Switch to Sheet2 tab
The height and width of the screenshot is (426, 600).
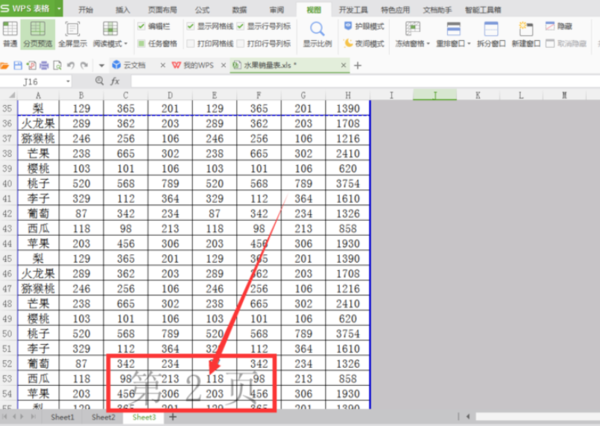pos(103,417)
